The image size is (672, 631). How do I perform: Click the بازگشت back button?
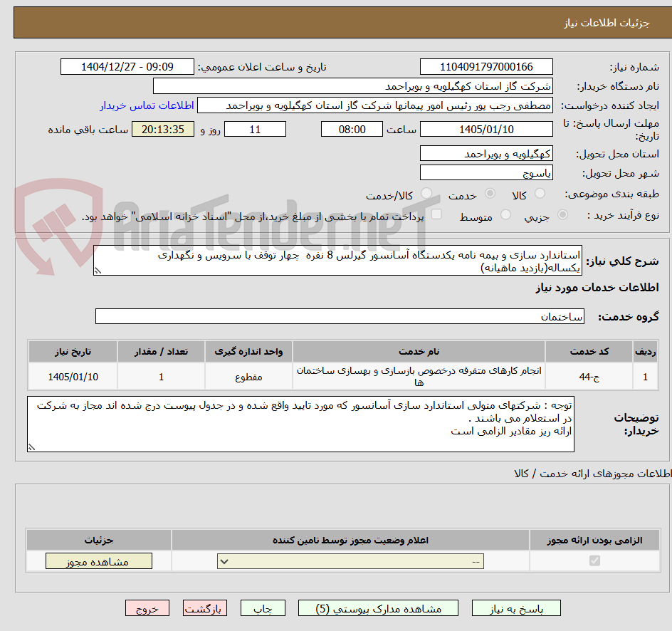click(x=204, y=608)
